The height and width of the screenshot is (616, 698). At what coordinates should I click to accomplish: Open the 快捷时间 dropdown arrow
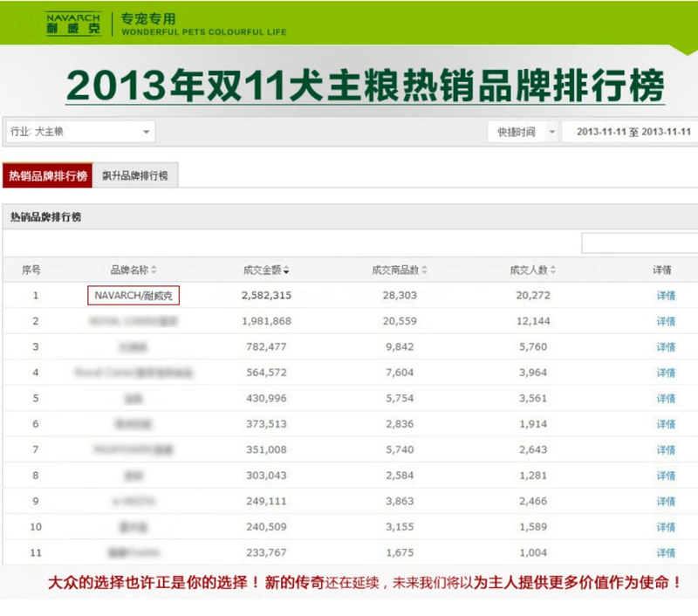[x=552, y=133]
